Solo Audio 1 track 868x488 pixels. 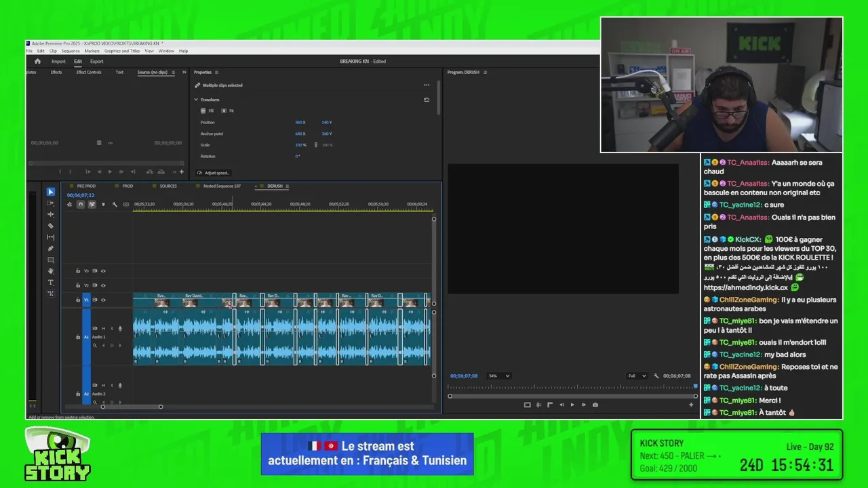point(112,329)
